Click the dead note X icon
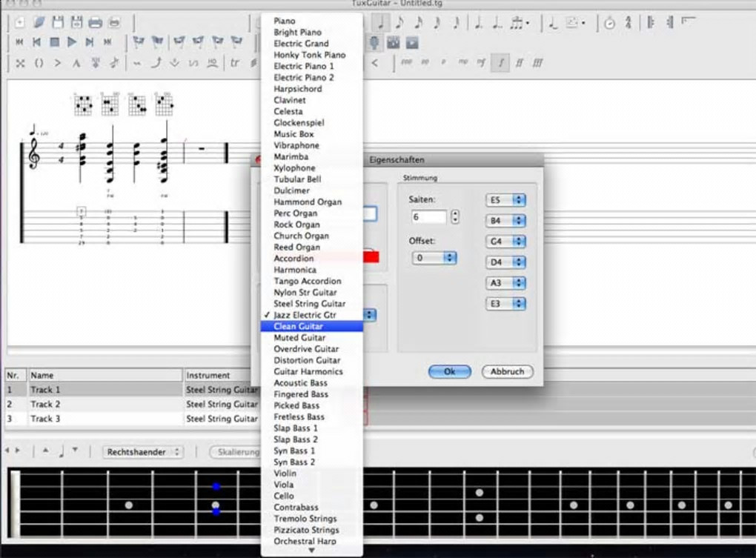 click(x=20, y=63)
